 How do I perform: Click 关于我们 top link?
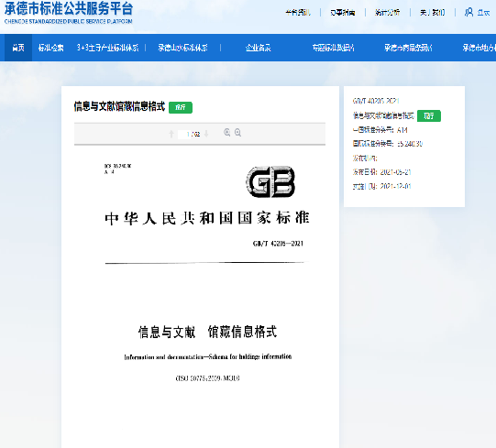(x=433, y=12)
